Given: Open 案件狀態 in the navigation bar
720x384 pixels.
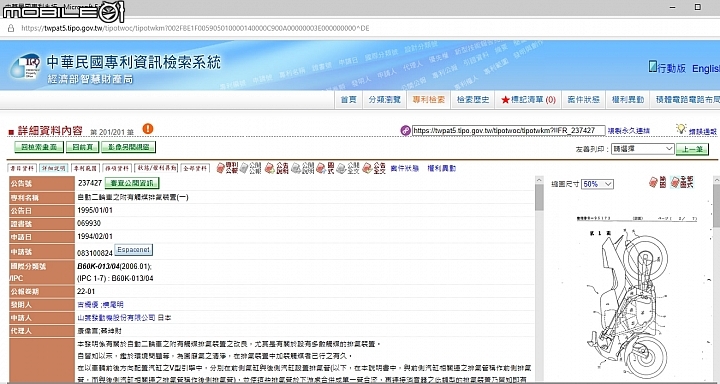Looking at the screenshot, I should point(584,100).
